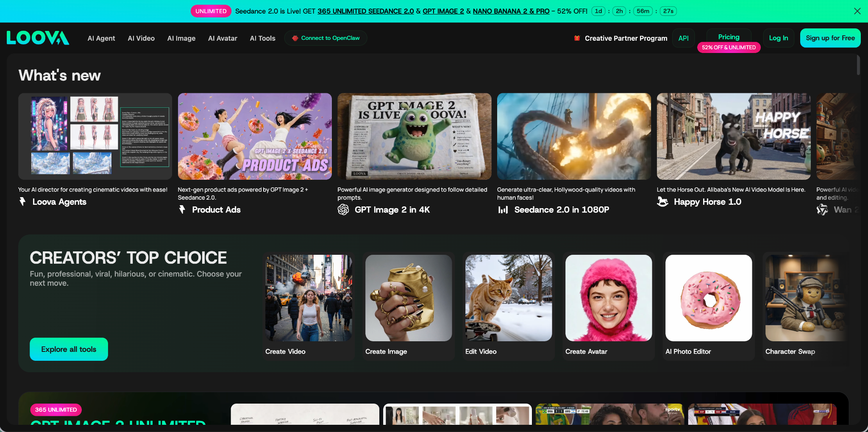
Task: Select the Create Image card
Action: tap(409, 307)
